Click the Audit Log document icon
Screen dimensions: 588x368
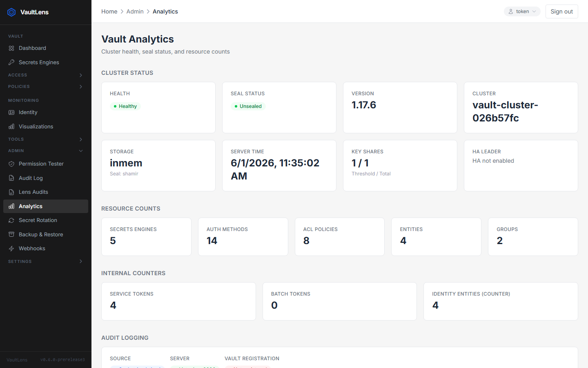point(11,178)
